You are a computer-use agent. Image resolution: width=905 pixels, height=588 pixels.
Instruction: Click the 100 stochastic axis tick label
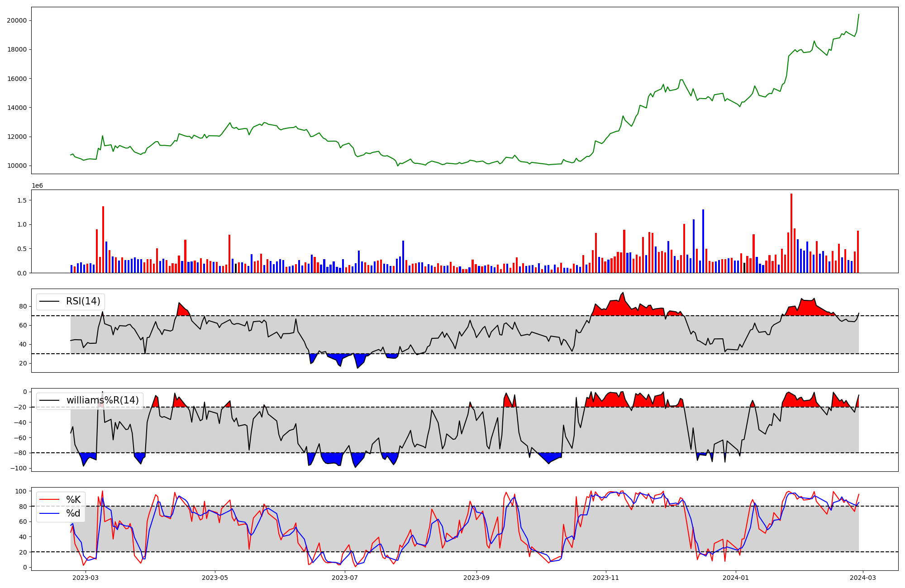tap(21, 491)
